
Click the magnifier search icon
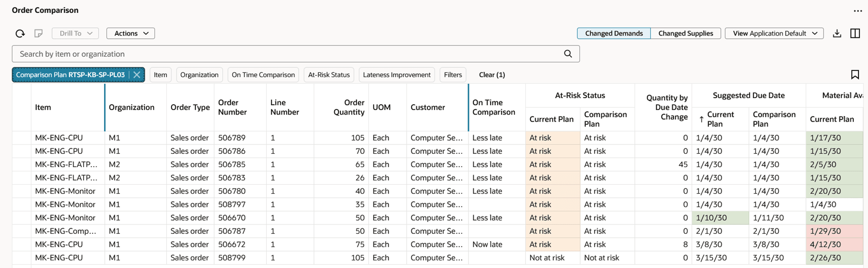click(x=568, y=54)
